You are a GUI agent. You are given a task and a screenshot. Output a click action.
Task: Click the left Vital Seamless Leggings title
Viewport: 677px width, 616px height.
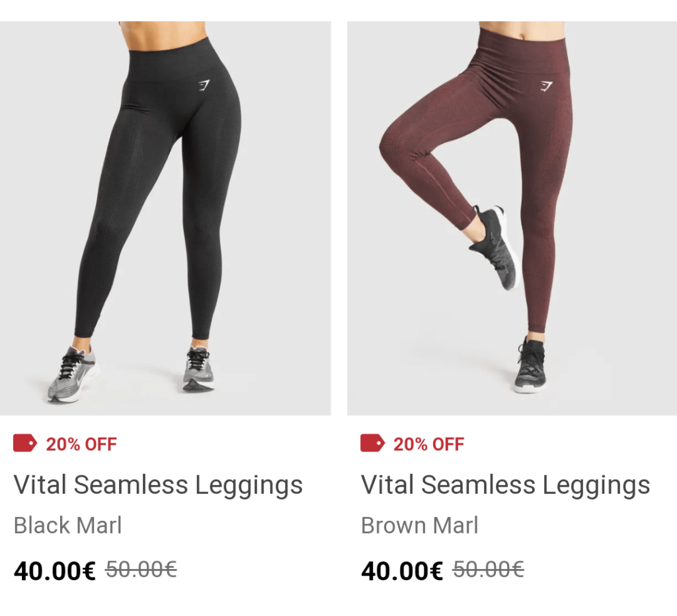tap(158, 484)
